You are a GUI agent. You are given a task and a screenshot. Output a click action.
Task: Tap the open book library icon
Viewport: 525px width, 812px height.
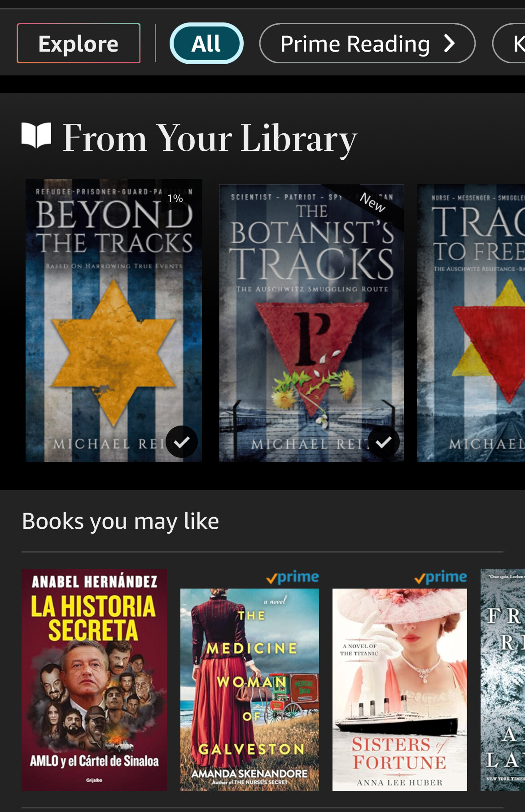pos(36,135)
